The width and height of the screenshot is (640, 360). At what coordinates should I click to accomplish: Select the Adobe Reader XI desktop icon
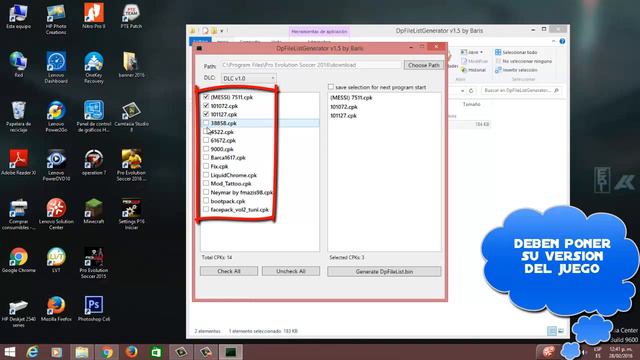18,162
